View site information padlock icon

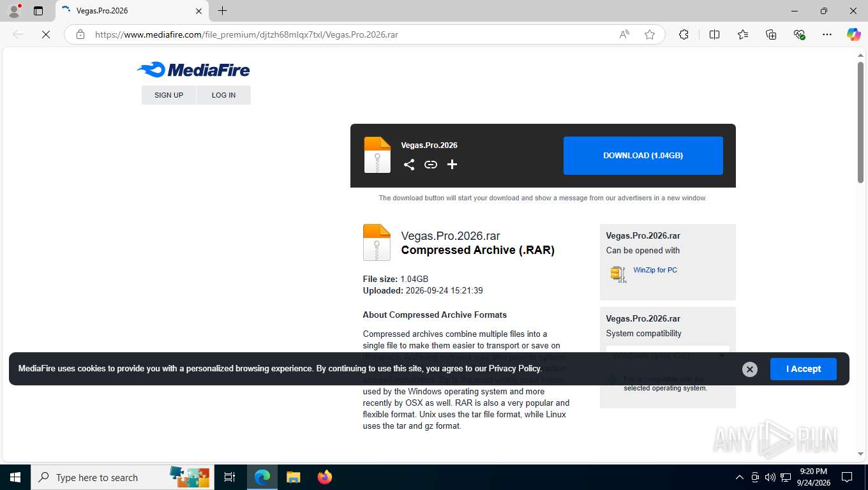(x=80, y=34)
